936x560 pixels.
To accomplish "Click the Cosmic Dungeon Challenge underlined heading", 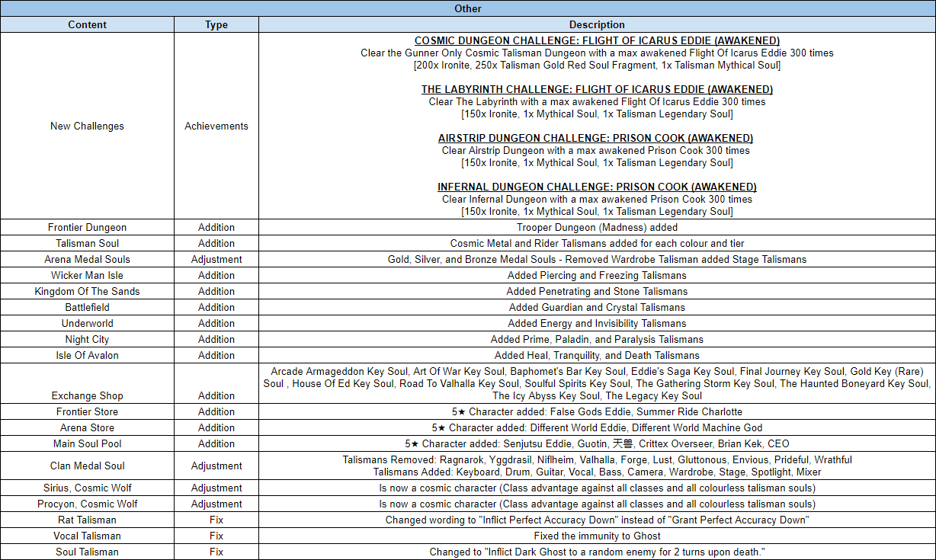I will coord(597,40).
